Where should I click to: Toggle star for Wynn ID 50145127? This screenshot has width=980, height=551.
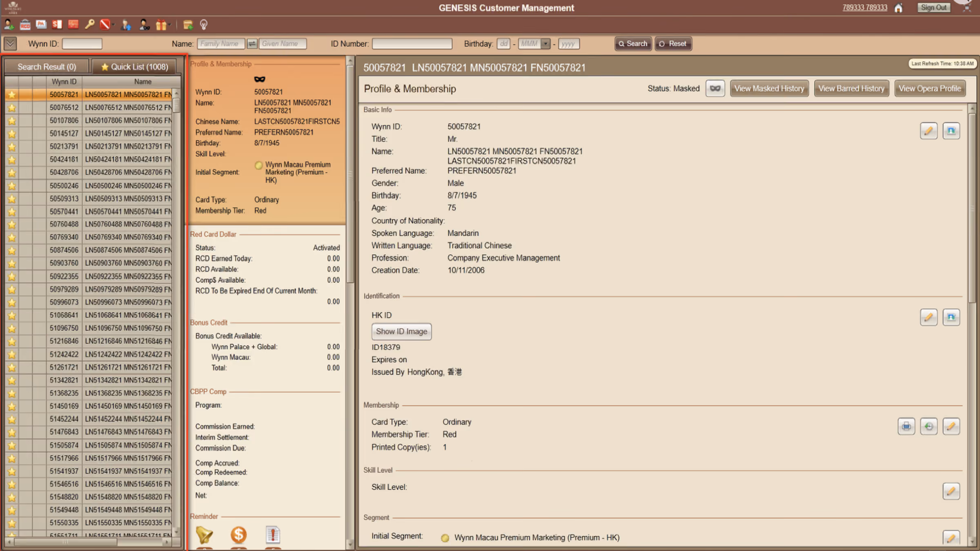click(x=12, y=133)
